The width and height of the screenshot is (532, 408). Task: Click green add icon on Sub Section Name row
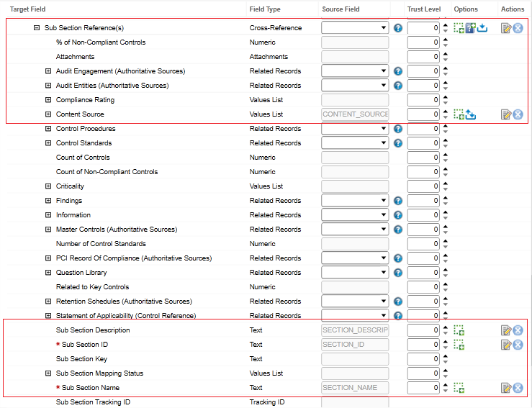pyautogui.click(x=459, y=388)
